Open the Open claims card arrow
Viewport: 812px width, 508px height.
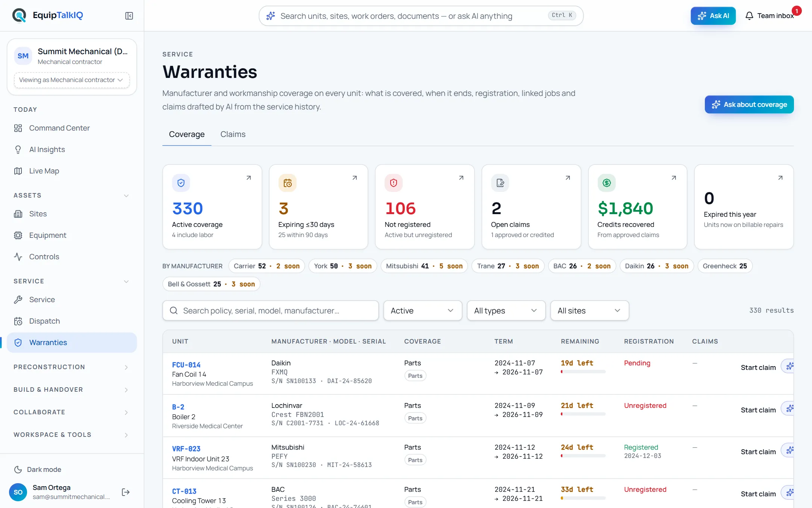coord(568,178)
